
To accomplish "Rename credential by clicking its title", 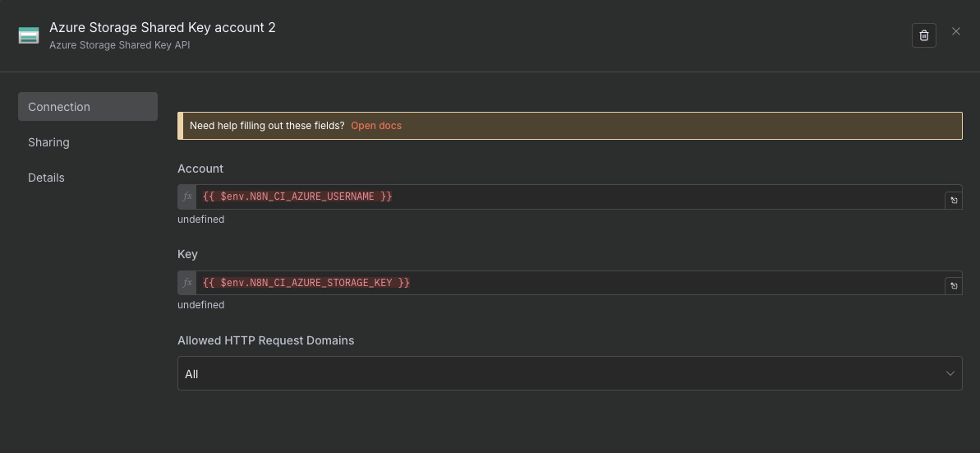I will (163, 27).
